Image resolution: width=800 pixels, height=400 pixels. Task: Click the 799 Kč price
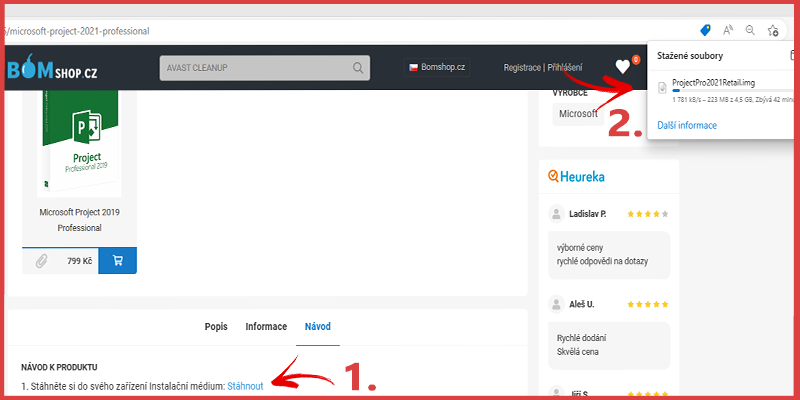80,261
